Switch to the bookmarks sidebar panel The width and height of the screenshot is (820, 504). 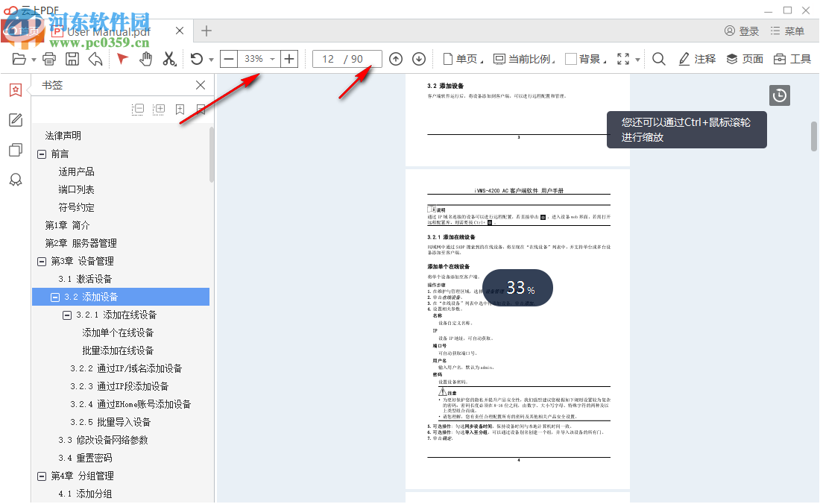tap(15, 89)
